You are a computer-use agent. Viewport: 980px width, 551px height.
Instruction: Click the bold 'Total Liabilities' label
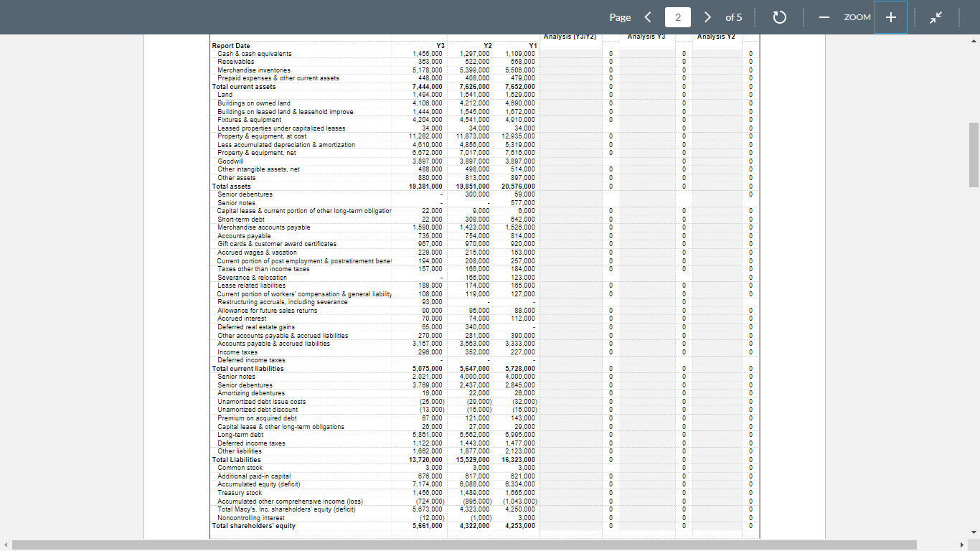(x=237, y=460)
